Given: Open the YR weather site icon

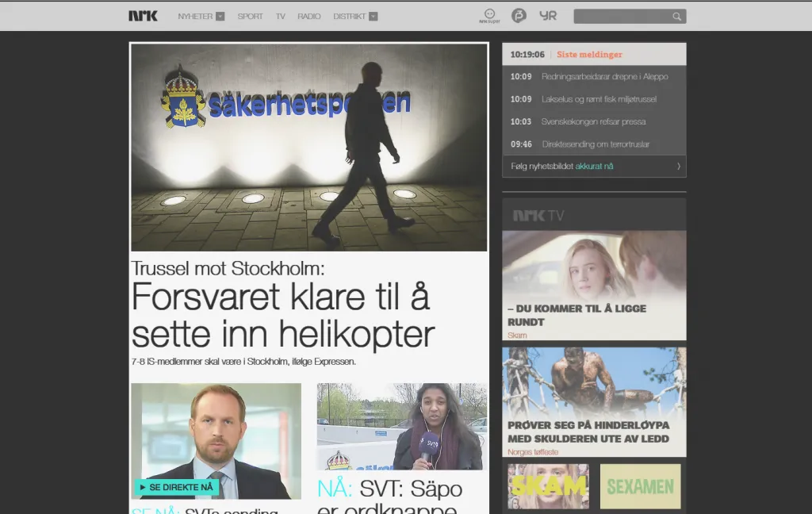Looking at the screenshot, I should point(548,15).
